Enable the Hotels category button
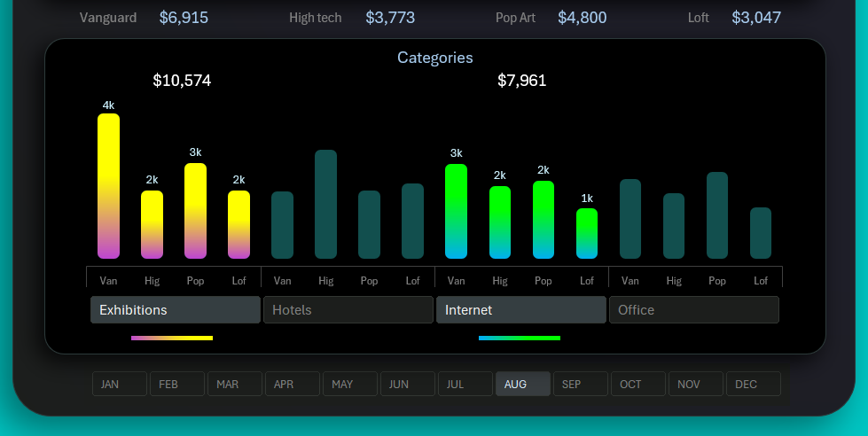The height and width of the screenshot is (436, 868). click(348, 310)
